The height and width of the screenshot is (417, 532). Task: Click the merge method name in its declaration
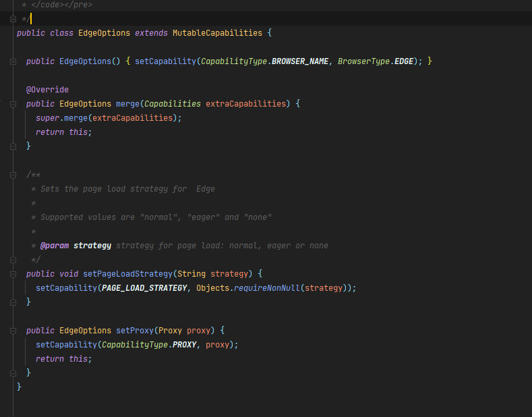pos(127,104)
